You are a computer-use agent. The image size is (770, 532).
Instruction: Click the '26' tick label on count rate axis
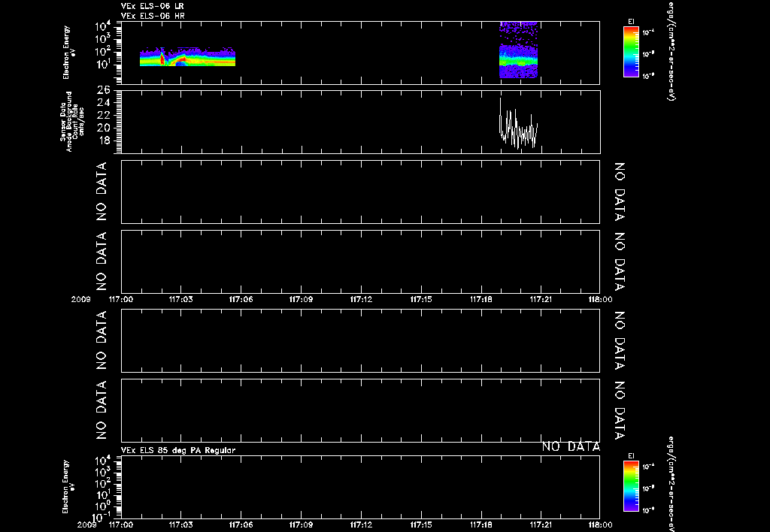coord(104,90)
